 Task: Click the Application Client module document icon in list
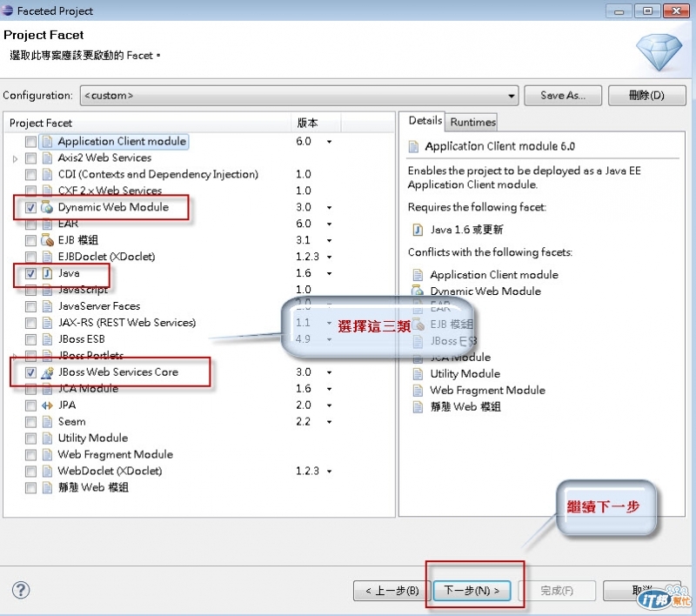click(x=47, y=142)
